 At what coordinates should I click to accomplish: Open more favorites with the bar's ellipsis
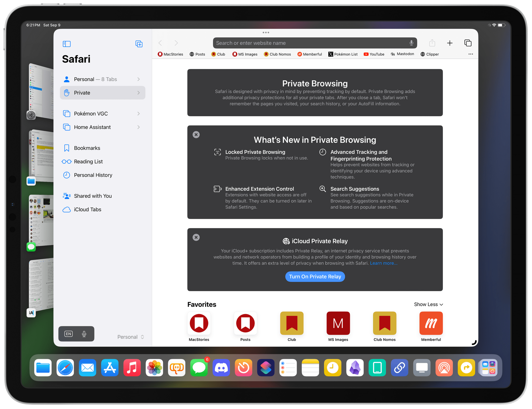470,54
